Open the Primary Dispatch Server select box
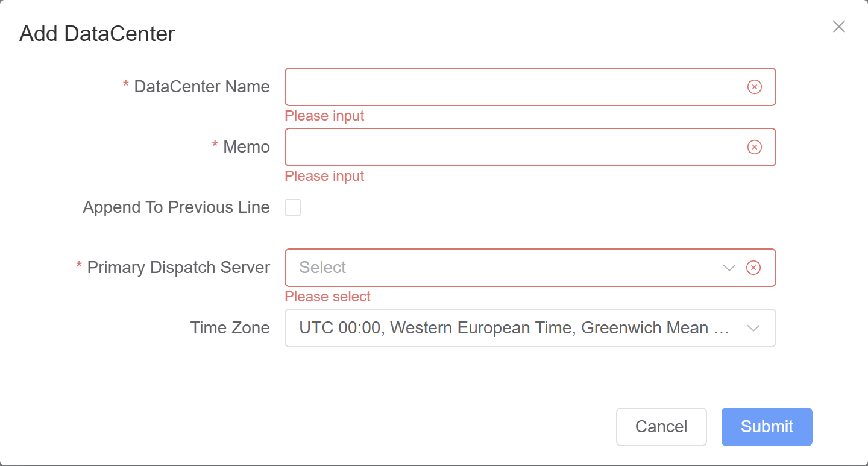 pyautogui.click(x=530, y=268)
